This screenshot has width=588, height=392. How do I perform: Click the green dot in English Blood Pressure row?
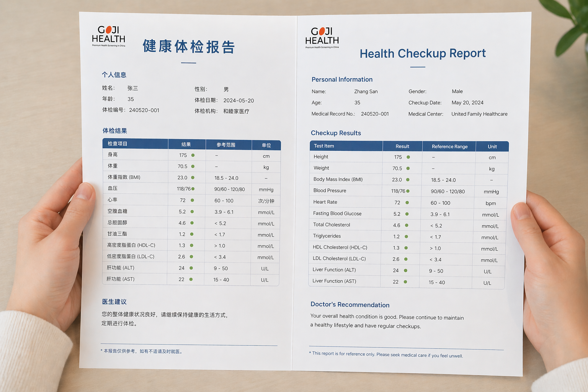click(408, 191)
